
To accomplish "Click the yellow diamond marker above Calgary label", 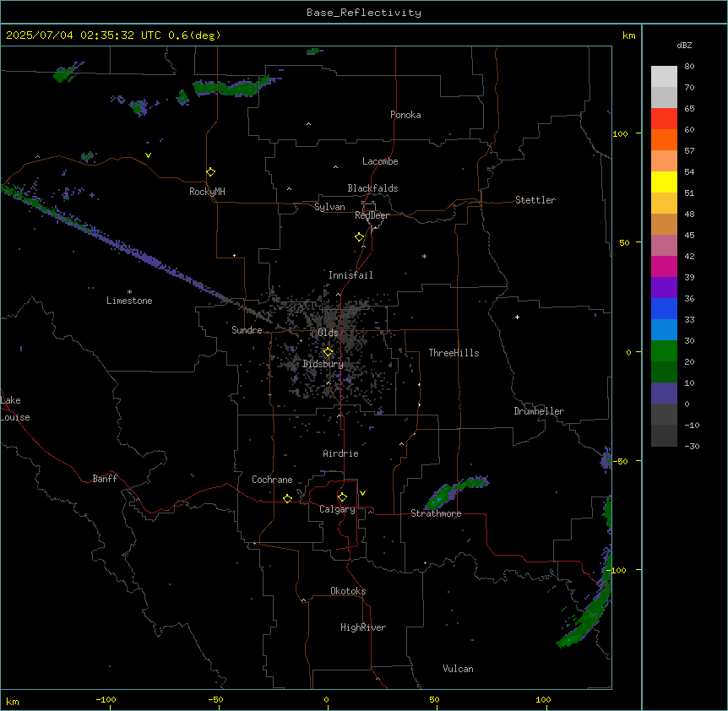I will (x=342, y=497).
